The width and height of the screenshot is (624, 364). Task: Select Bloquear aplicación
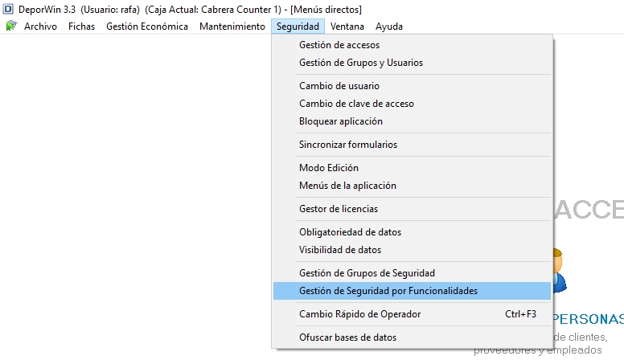coord(412,121)
